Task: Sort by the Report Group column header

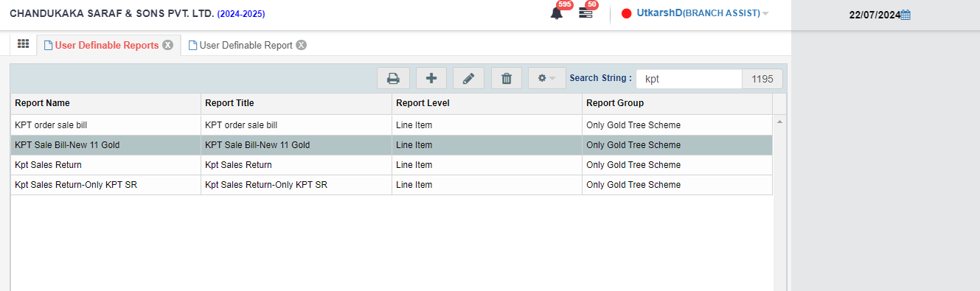Action: click(677, 103)
